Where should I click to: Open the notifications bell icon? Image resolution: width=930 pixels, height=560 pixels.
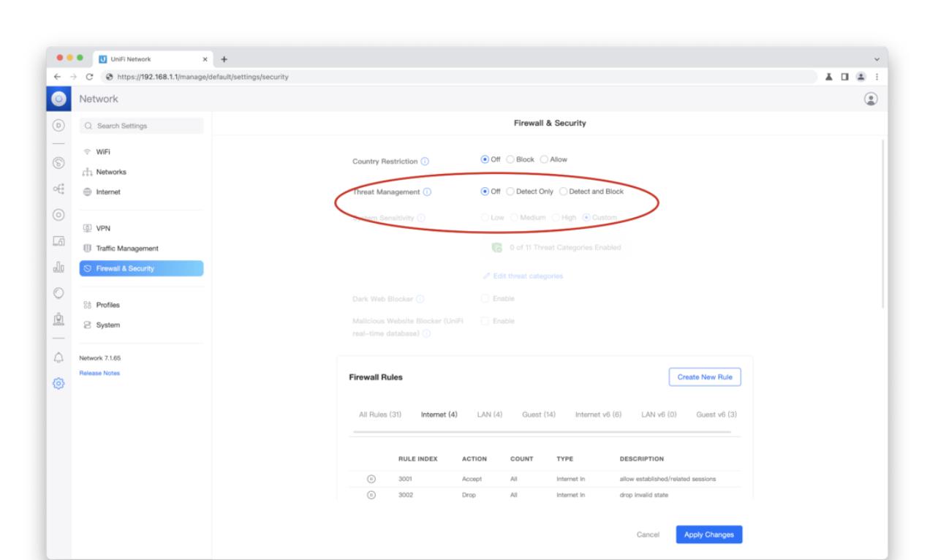pyautogui.click(x=58, y=356)
